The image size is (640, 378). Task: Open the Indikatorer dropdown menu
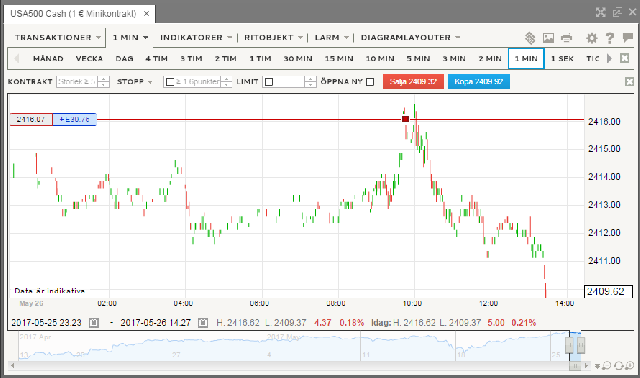(x=196, y=38)
